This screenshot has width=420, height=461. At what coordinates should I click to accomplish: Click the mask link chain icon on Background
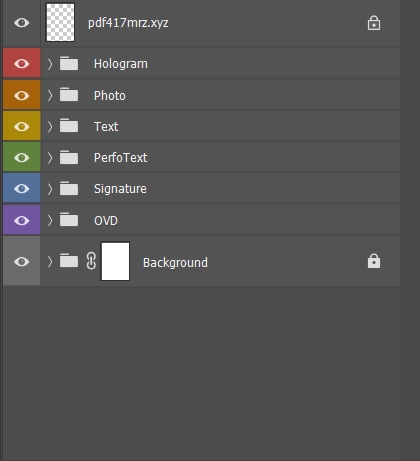tap(91, 261)
